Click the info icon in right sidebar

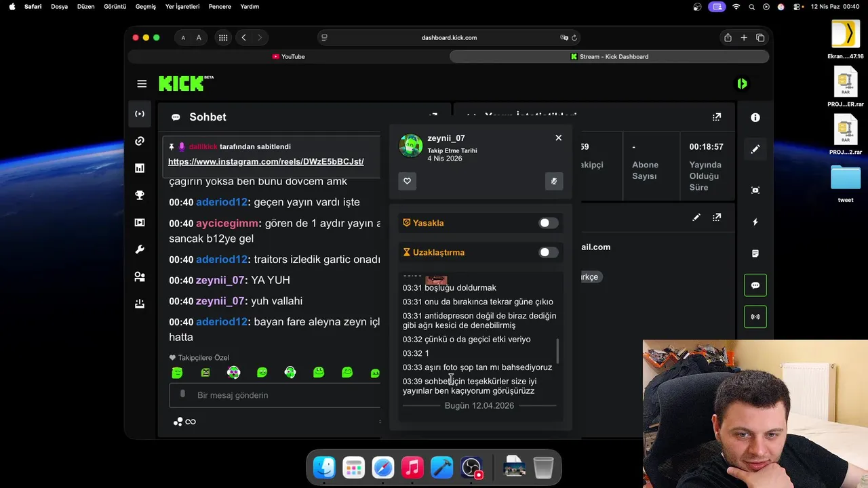[x=755, y=117]
